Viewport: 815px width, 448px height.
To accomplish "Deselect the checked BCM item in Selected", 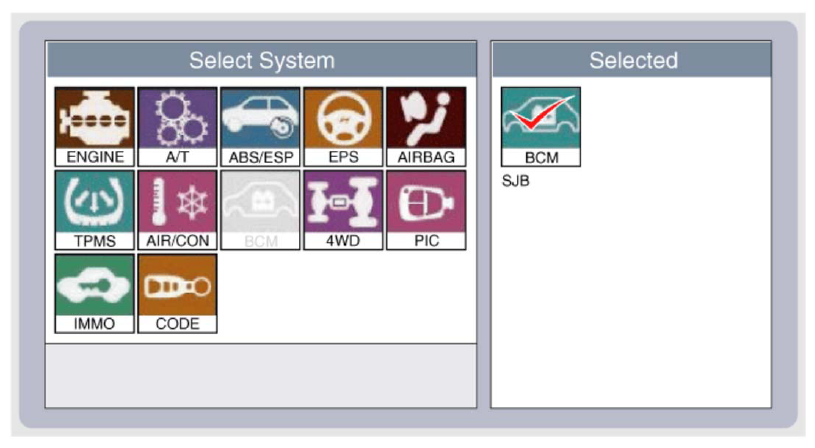I will 541,127.
